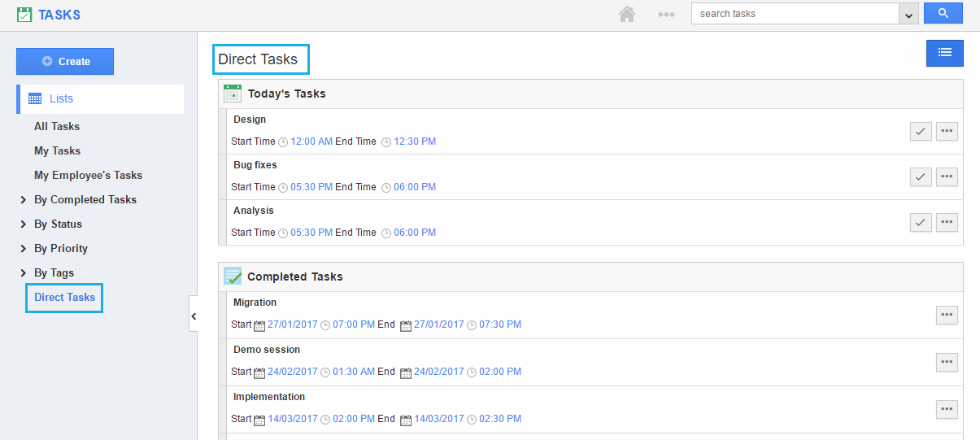Click the blue search magnifier button
980x440 pixels.
click(x=943, y=13)
